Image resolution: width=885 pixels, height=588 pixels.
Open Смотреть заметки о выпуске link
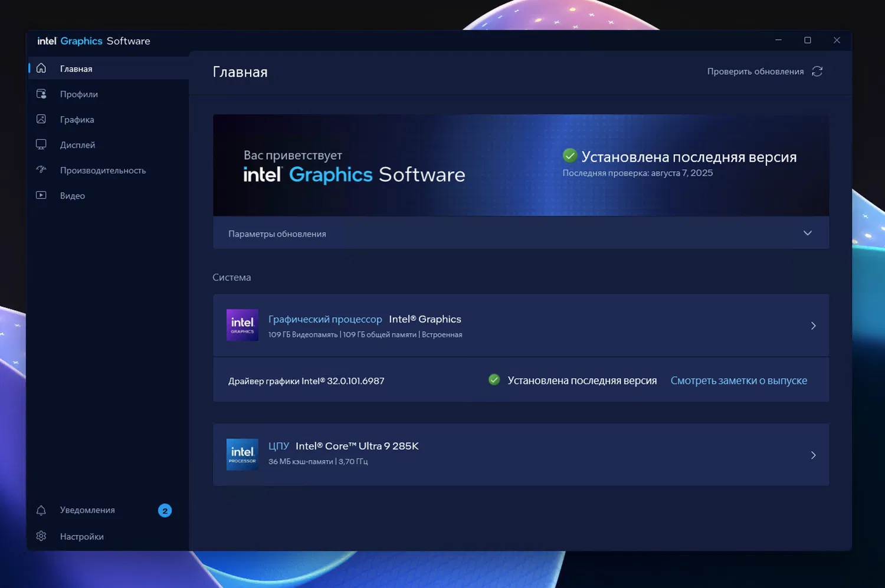point(739,380)
